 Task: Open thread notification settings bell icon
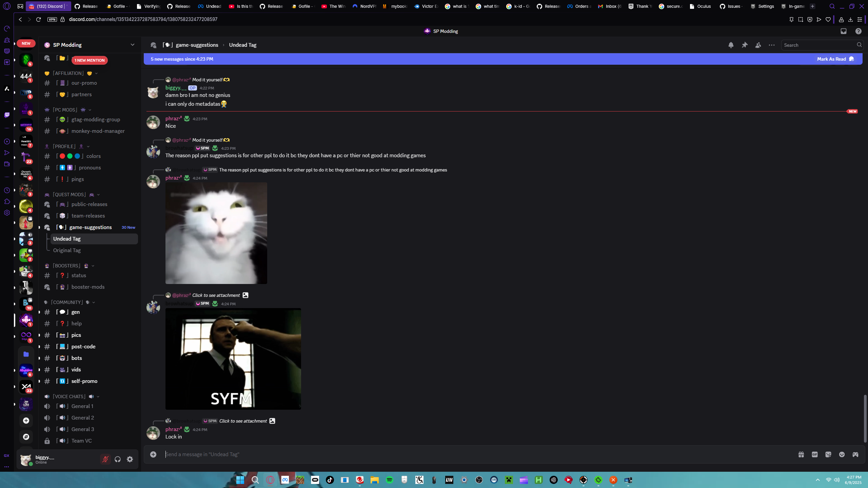coord(731,45)
